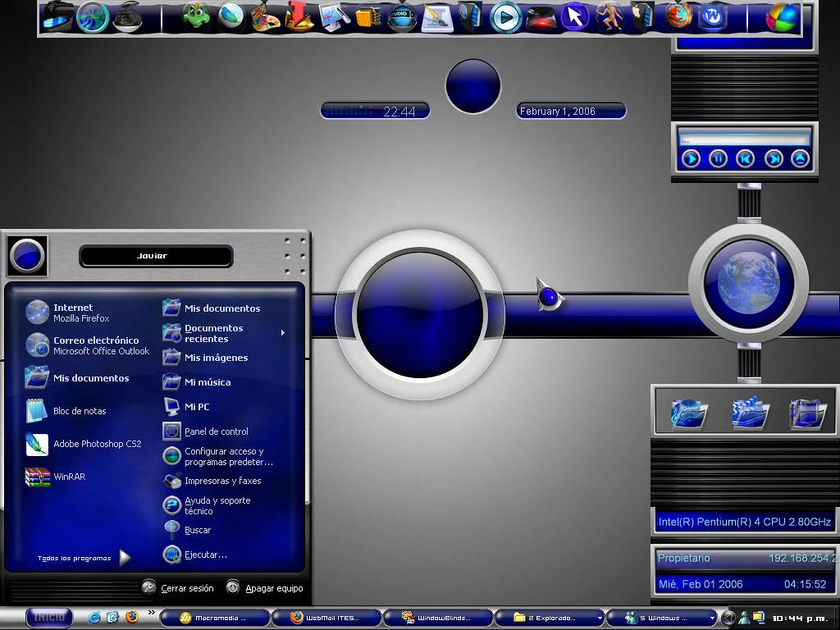Open Panel de control
Viewport: 840px width, 630px height.
pyautogui.click(x=215, y=431)
